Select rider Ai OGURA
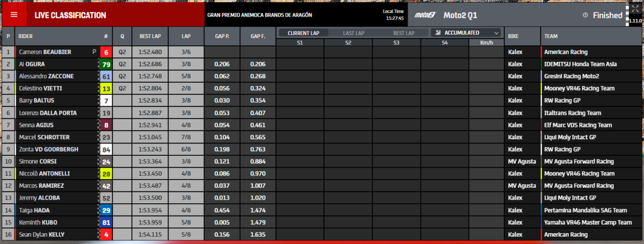Image resolution: width=644 pixels, height=244 pixels. click(32, 64)
